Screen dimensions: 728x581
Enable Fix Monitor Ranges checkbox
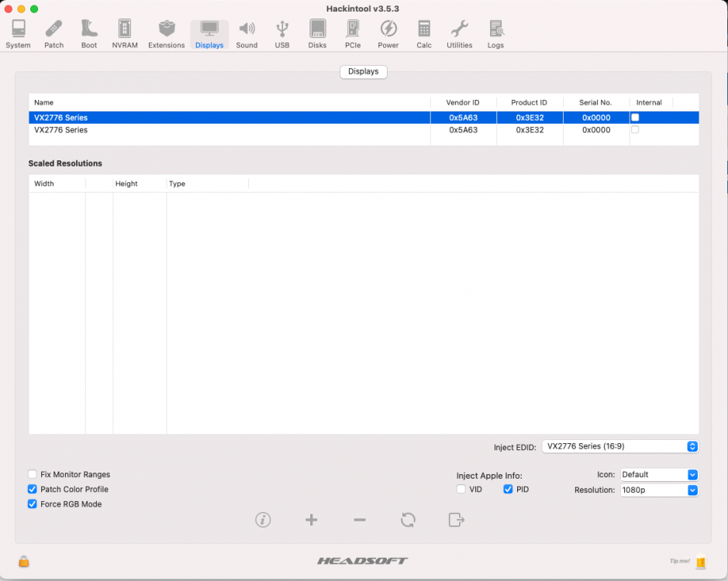(x=33, y=474)
